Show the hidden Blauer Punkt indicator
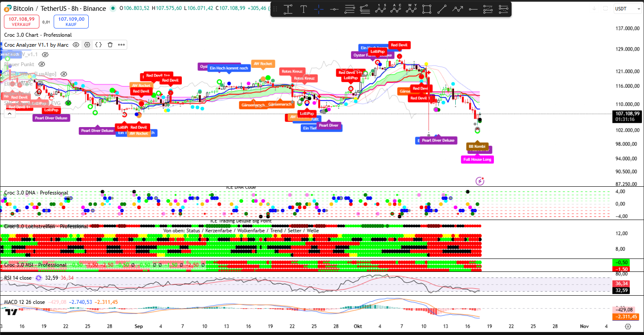Screen dimensions: 644x335 tap(42, 64)
